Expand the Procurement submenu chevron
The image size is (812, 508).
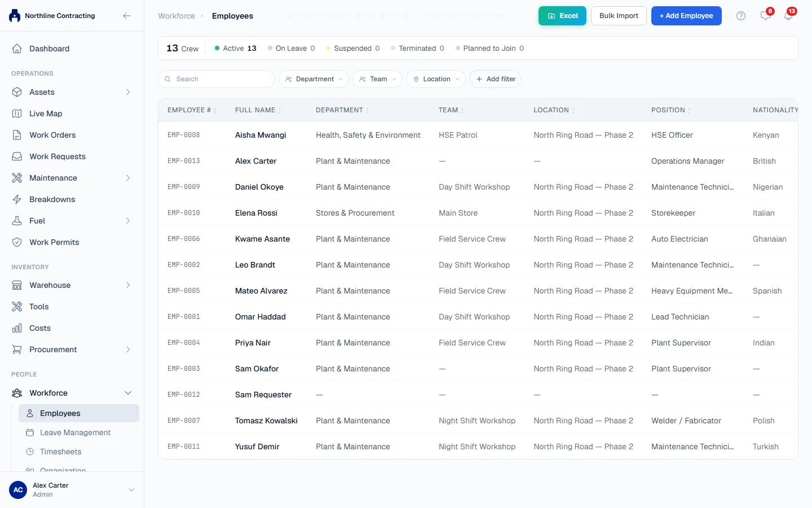[x=128, y=349]
